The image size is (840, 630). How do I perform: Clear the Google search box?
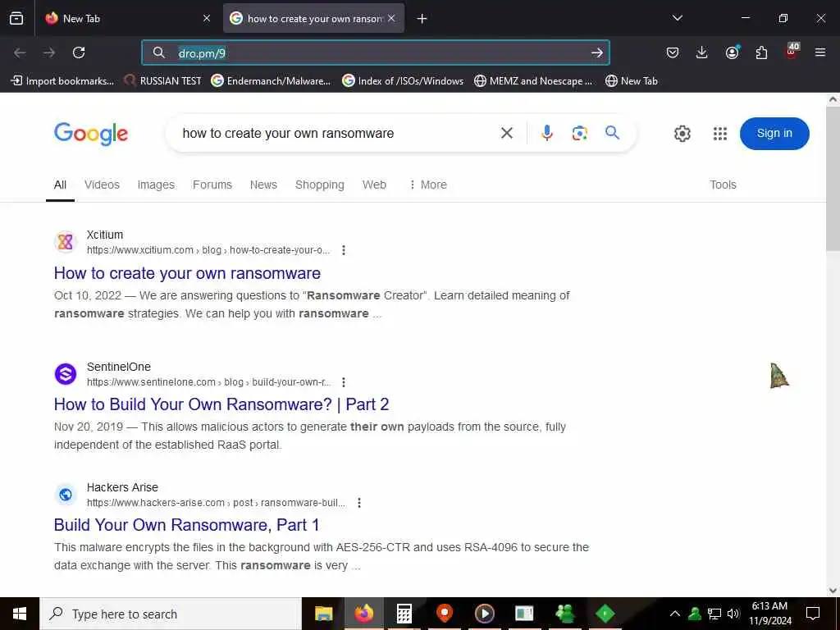507,133
